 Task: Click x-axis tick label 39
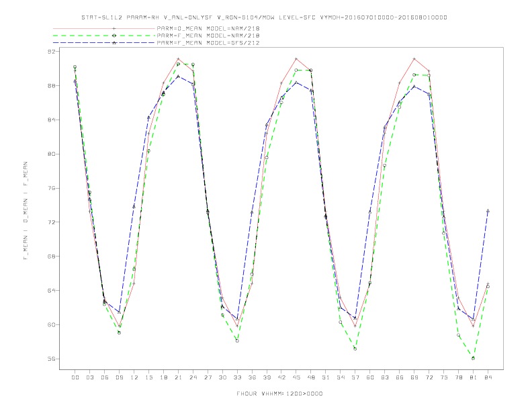(267, 377)
